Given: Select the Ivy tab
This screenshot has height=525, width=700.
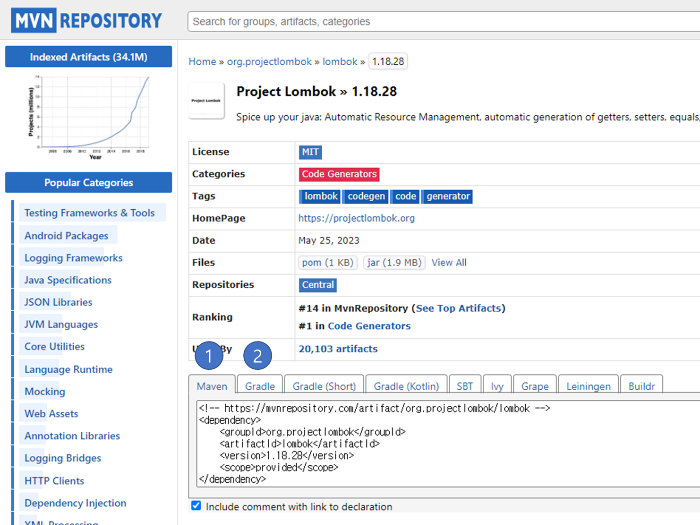Looking at the screenshot, I should (497, 386).
